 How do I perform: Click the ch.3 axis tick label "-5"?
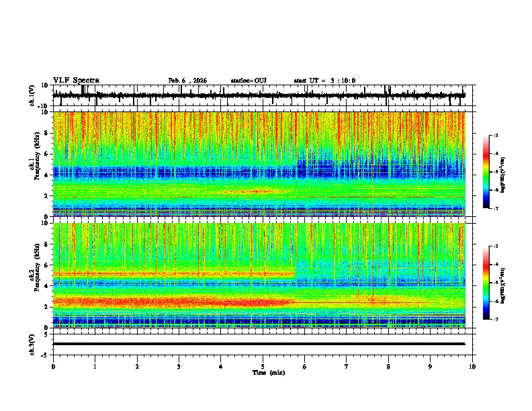tap(45, 355)
